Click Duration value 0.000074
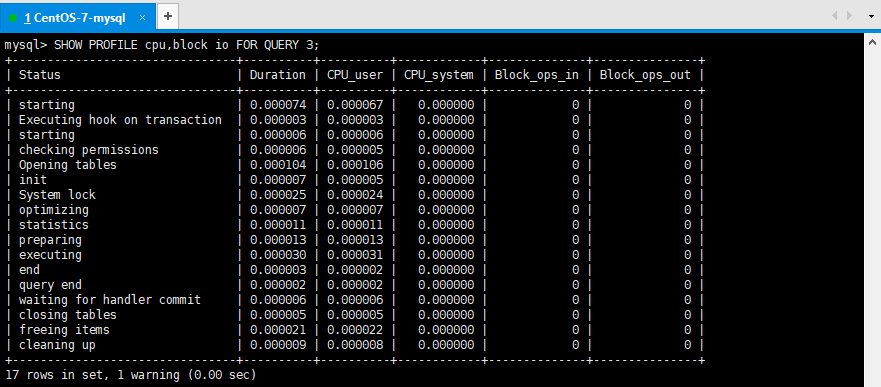Screen dimensions: 881x387 coord(278,105)
